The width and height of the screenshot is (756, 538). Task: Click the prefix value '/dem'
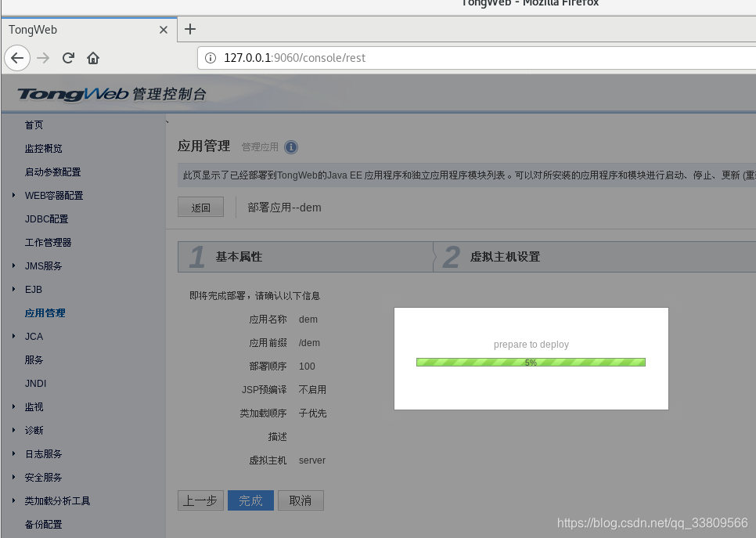[309, 343]
